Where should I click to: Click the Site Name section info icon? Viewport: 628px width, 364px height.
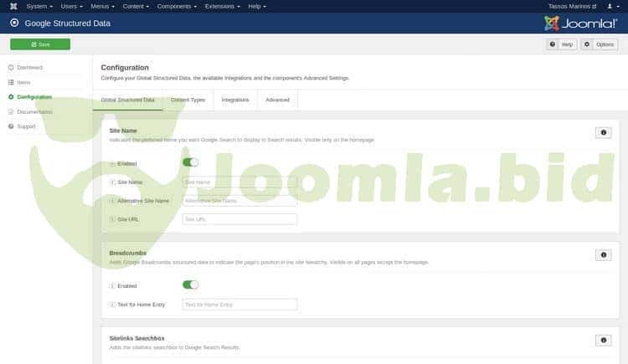(603, 132)
